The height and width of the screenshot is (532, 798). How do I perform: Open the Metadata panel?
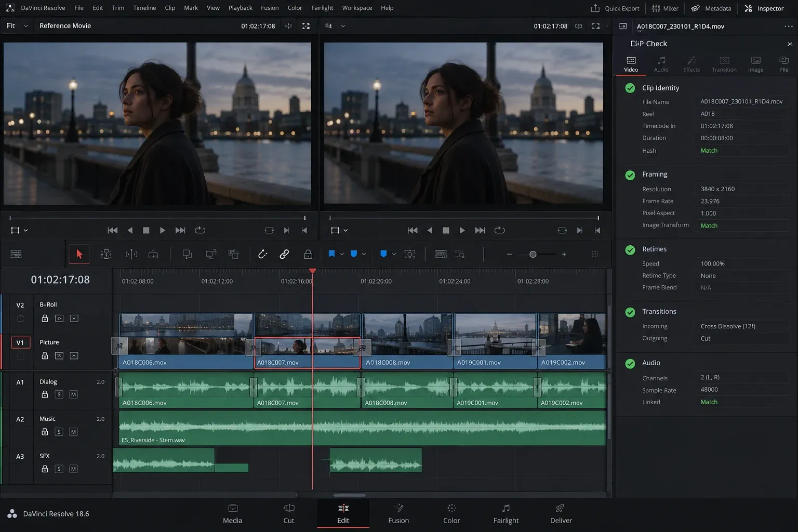(x=711, y=8)
